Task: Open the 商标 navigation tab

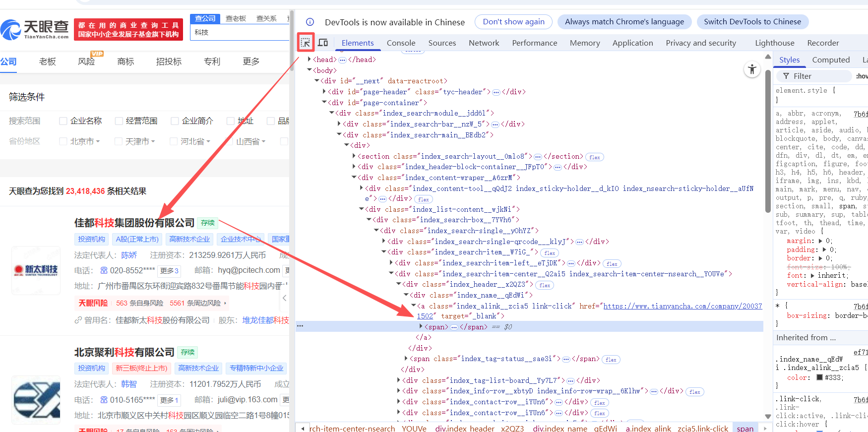Action: [125, 62]
